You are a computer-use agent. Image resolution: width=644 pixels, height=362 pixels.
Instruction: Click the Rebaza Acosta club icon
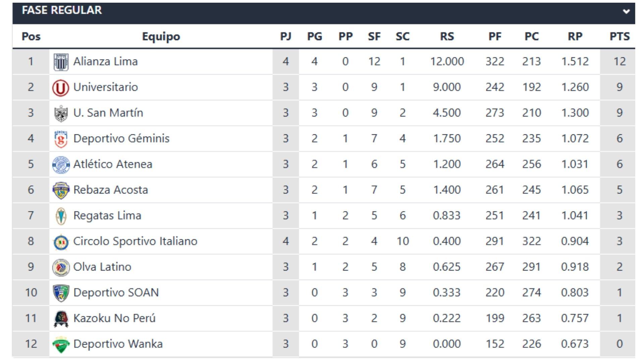(x=61, y=190)
